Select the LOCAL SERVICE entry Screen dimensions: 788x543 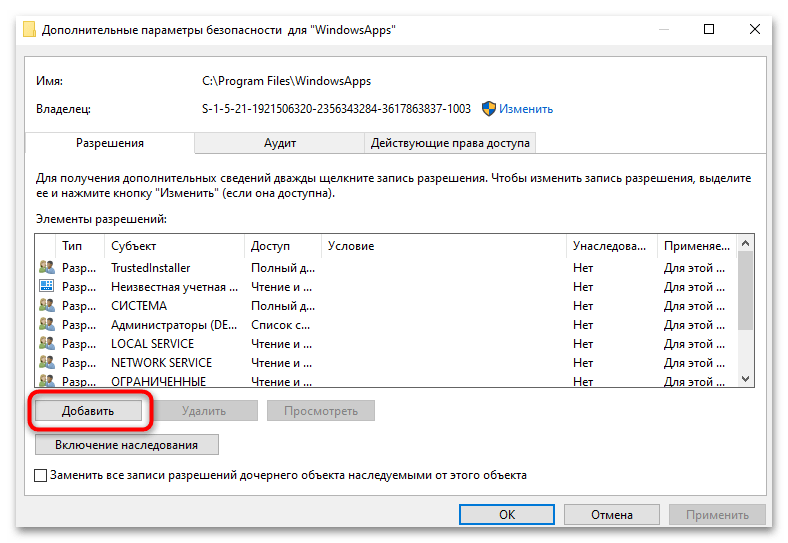[x=386, y=344]
